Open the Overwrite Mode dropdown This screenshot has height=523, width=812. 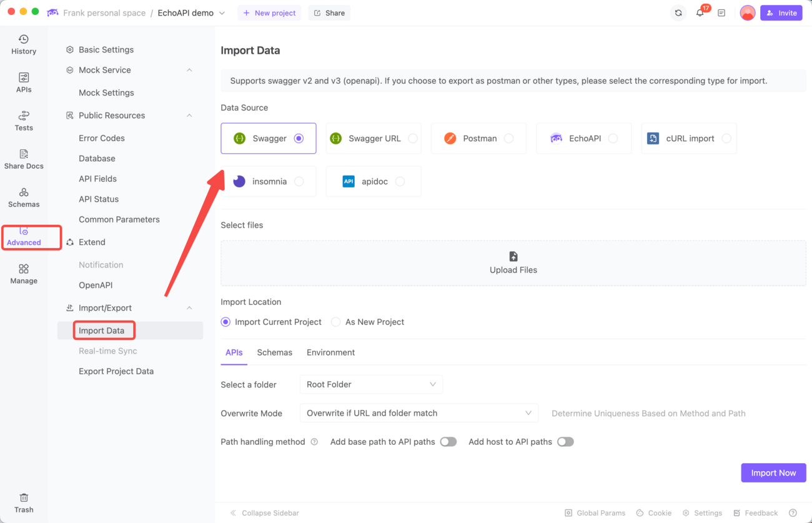click(418, 413)
